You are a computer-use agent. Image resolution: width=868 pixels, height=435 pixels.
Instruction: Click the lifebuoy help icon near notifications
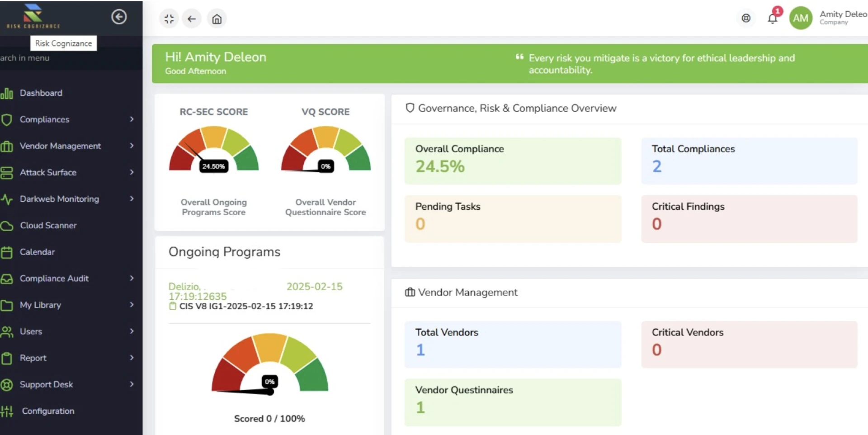pyautogui.click(x=746, y=18)
